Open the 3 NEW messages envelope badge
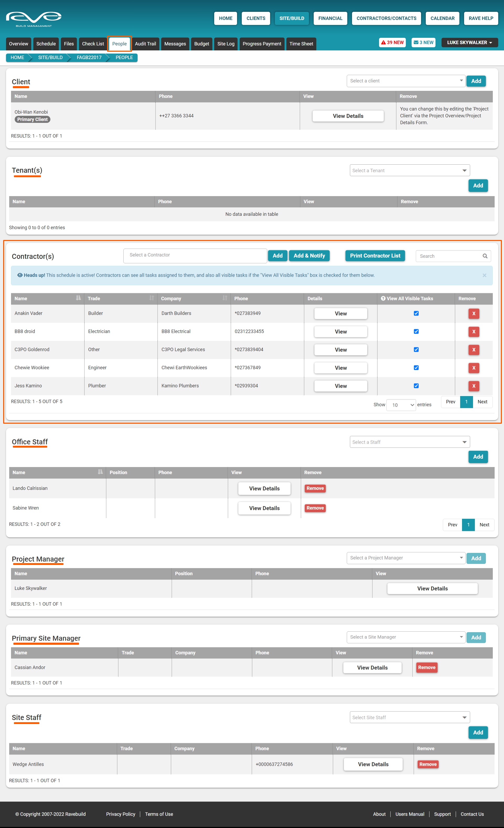 click(423, 43)
